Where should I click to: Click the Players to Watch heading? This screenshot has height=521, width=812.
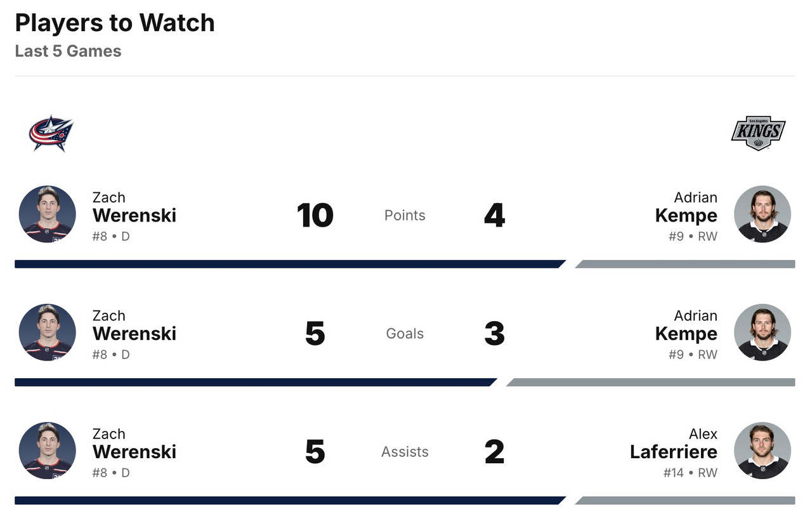tap(115, 23)
